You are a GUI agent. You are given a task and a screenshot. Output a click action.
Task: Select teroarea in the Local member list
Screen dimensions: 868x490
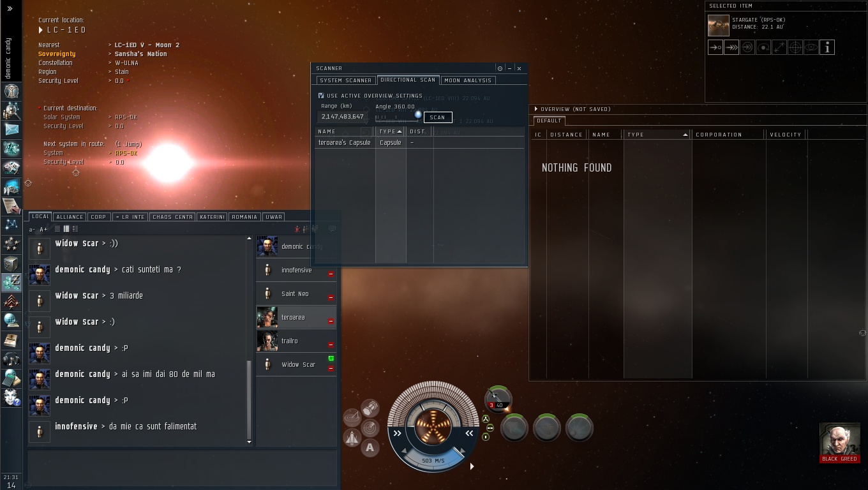tap(296, 317)
